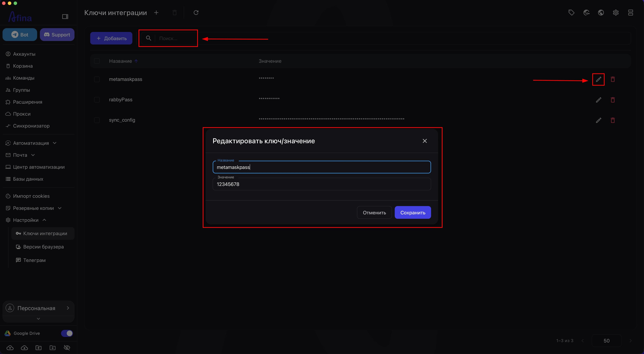Viewport: 644px width, 354px height.
Task: Click the search magnifier icon
Action: point(148,38)
